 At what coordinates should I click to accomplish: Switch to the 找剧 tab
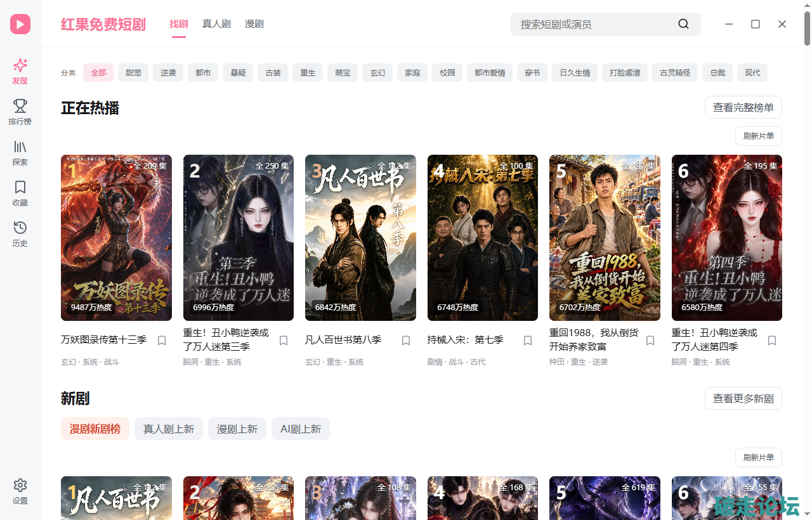click(x=179, y=24)
